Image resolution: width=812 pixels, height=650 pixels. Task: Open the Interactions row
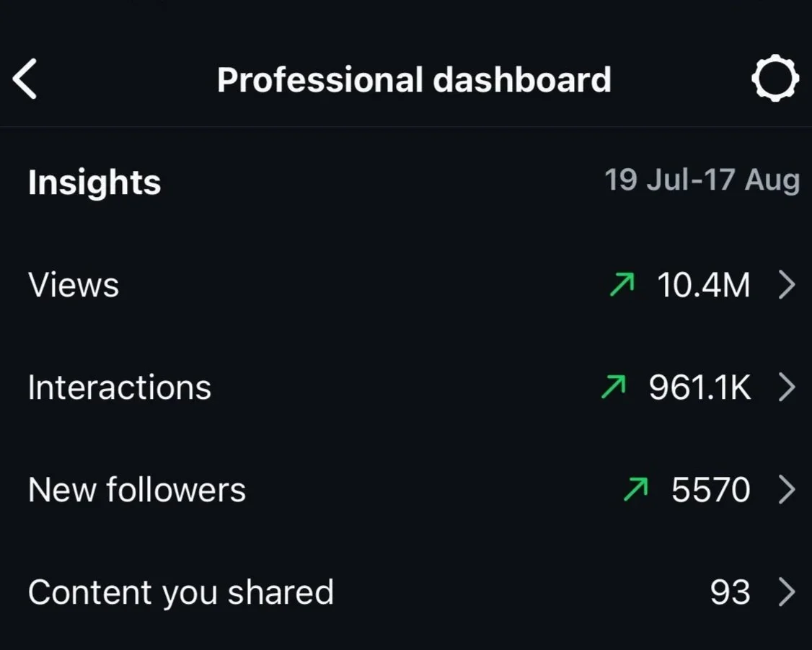coord(406,387)
